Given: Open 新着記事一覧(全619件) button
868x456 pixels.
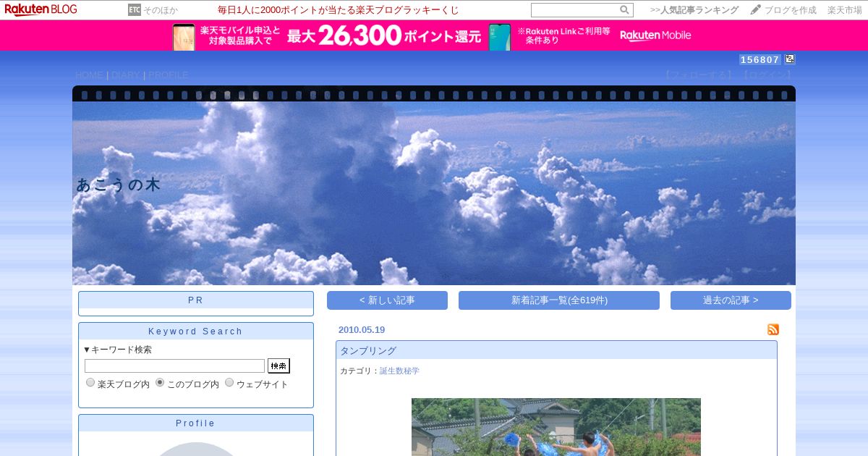Looking at the screenshot, I should click(559, 300).
